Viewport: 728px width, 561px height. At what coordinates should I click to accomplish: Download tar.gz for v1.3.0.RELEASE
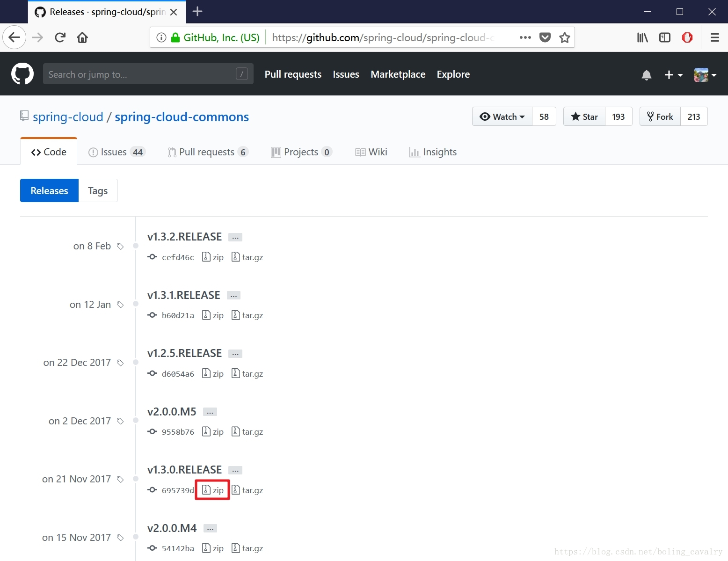click(248, 490)
